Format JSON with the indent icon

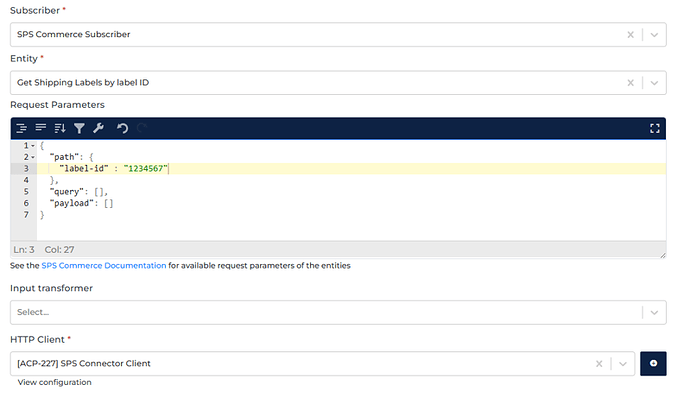(21, 128)
